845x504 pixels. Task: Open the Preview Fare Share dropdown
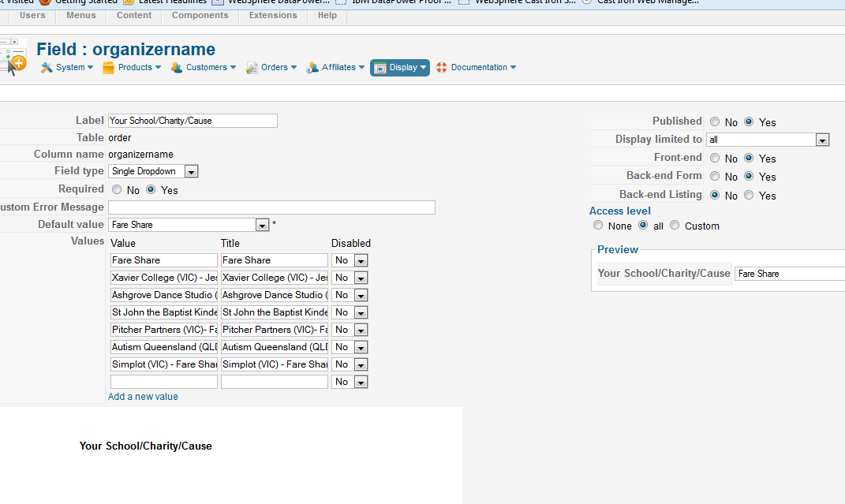[790, 274]
